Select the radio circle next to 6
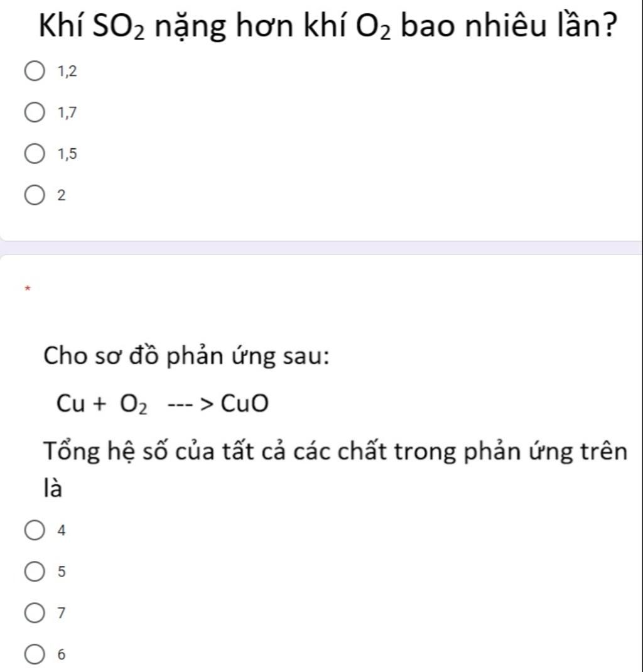 click(x=35, y=654)
